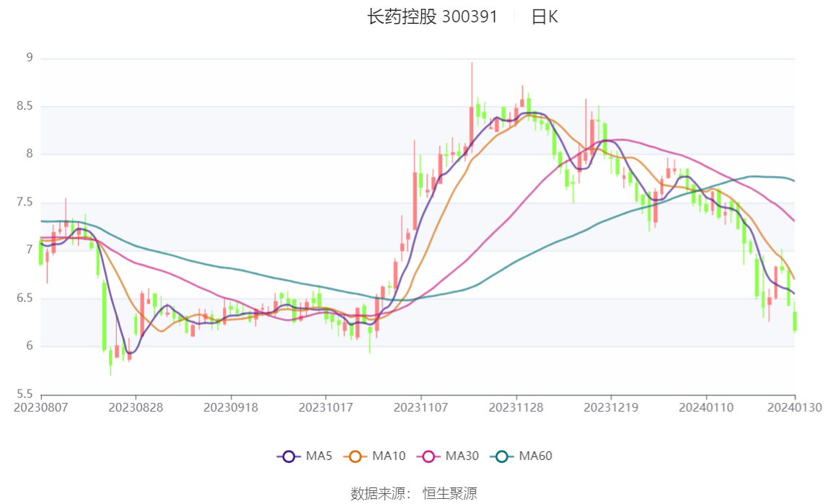The height and width of the screenshot is (504, 828).
Task: Toggle the MA5 legend series
Action: [304, 456]
